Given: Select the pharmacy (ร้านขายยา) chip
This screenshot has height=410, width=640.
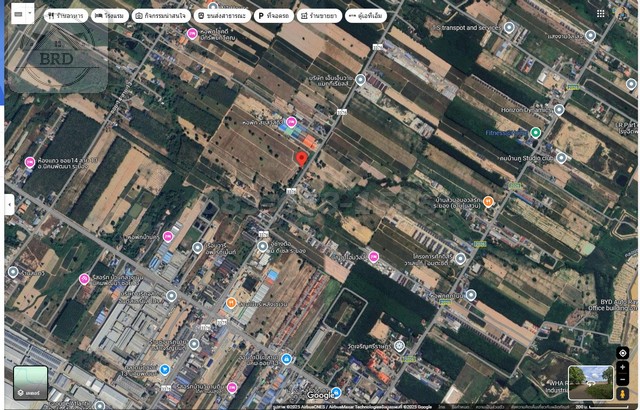Looking at the screenshot, I should [x=318, y=16].
